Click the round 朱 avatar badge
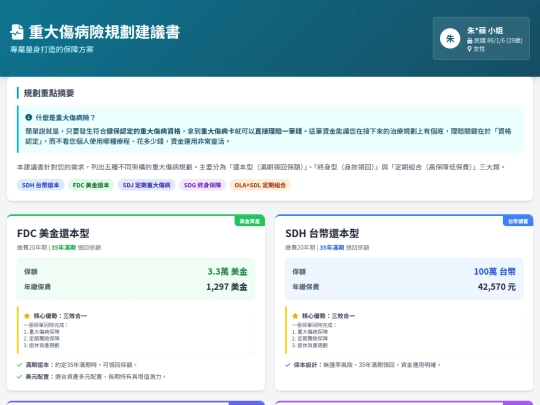Image resolution: width=540 pixels, height=405 pixels. 450,39
